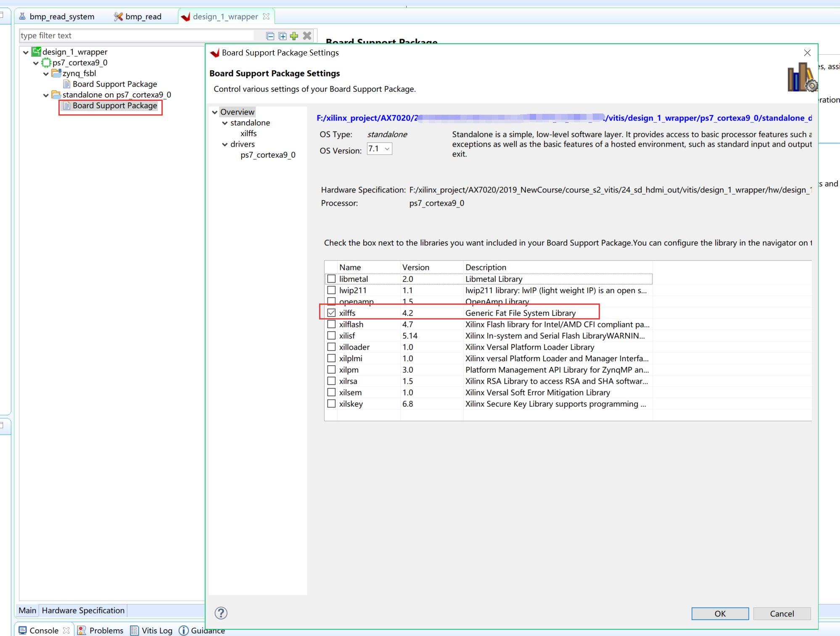Switch to the Hardware Specification tab

coord(83,610)
